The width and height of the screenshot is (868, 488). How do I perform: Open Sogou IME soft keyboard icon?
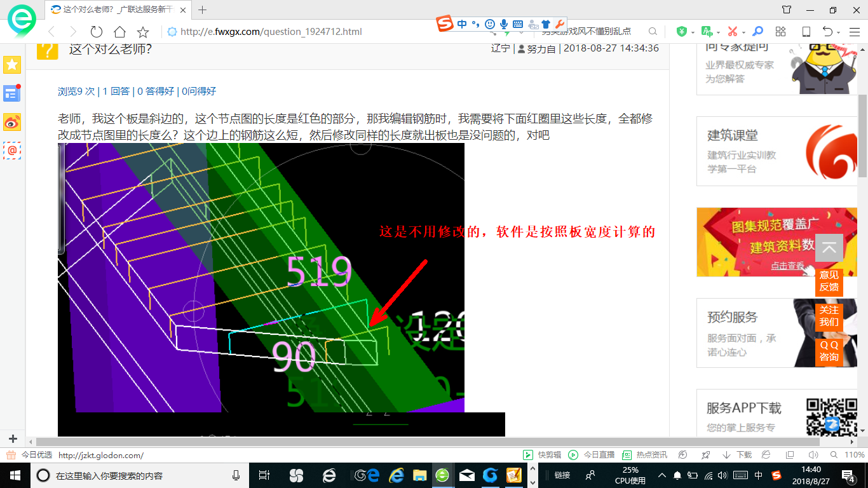click(518, 24)
